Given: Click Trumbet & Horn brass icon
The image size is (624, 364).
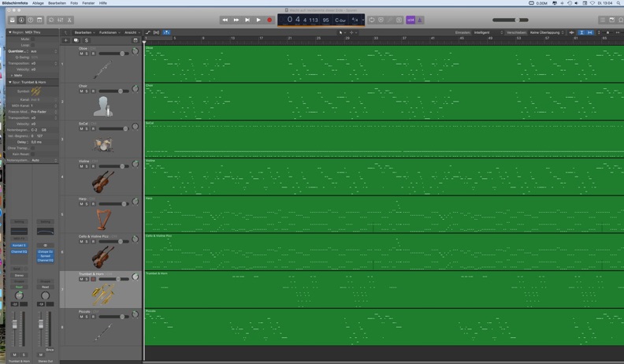Looking at the screenshot, I should (x=103, y=295).
